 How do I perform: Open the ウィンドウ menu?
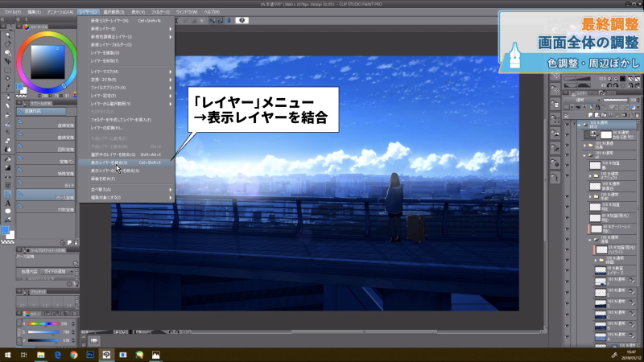187,12
